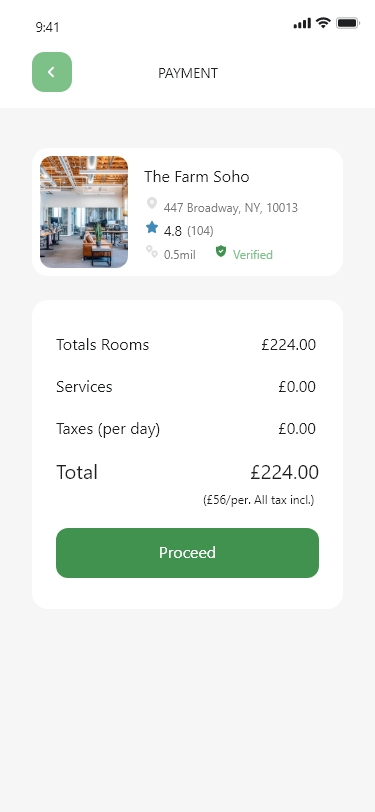Screen dimensions: 375x812
Task: Select The Farm Soho title
Action: pos(197,177)
